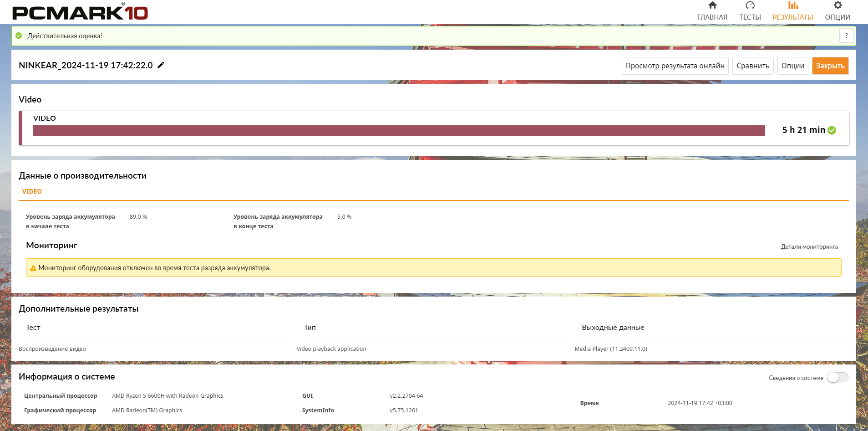Viewport: 868px width, 431px height.
Task: Click the home icon in navigation
Action: (712, 5)
